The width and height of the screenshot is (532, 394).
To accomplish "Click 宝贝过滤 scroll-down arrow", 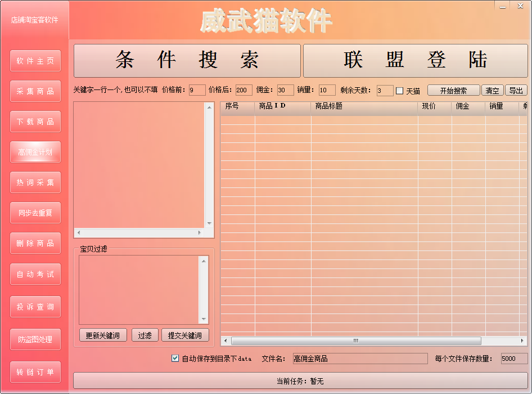I will [x=204, y=319].
